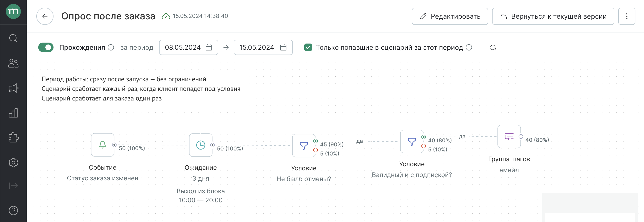The width and height of the screenshot is (644, 222).
Task: Expand sidebar with arrow-bar icon
Action: pyautogui.click(x=13, y=185)
